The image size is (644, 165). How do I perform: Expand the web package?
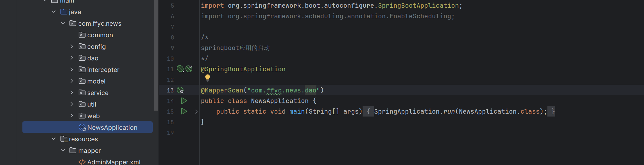72,116
